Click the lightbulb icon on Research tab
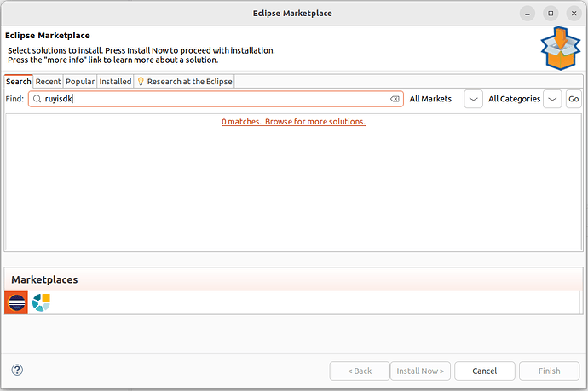 tap(141, 81)
